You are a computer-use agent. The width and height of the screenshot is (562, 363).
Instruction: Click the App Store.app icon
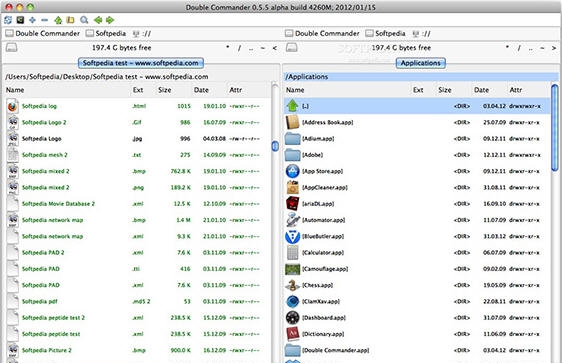click(x=292, y=171)
